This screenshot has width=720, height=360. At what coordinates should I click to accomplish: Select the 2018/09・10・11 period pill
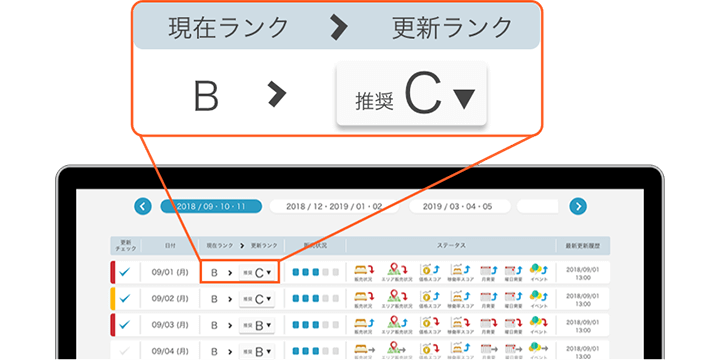211,207
